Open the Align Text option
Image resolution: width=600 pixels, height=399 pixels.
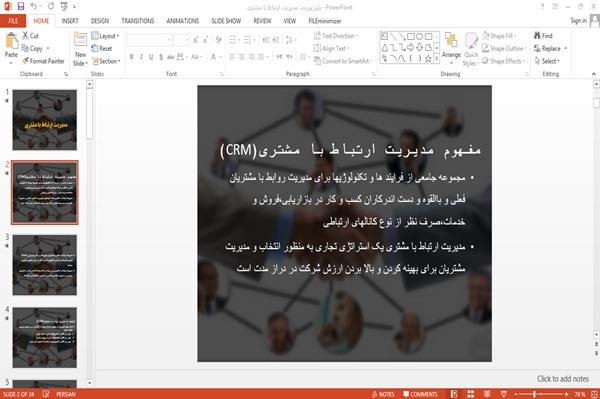[x=331, y=48]
